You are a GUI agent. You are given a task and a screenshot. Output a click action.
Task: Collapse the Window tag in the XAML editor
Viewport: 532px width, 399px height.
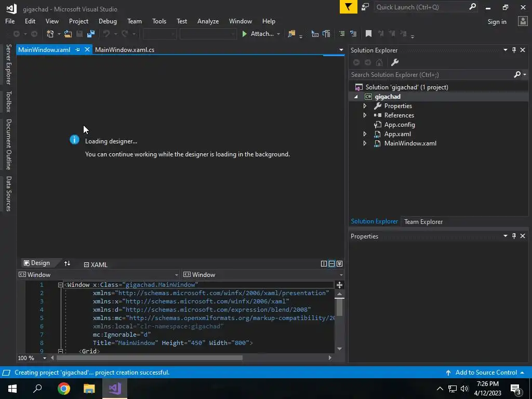(60, 285)
